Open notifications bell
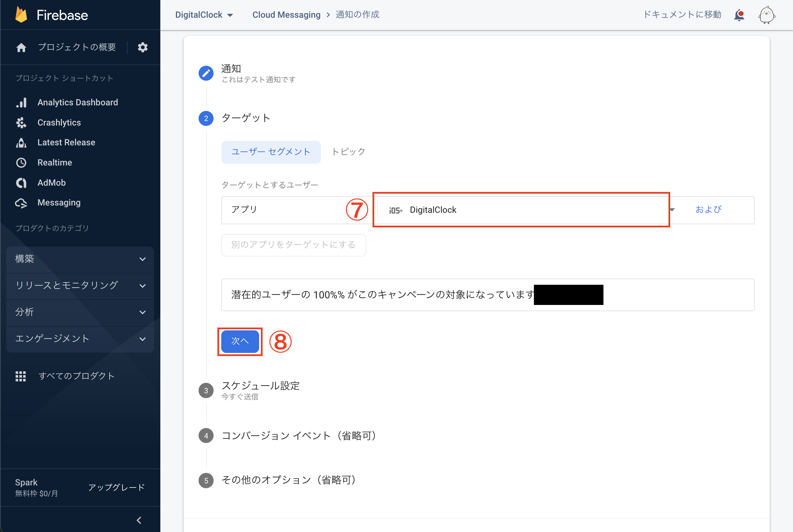The width and height of the screenshot is (793, 532). tap(739, 15)
